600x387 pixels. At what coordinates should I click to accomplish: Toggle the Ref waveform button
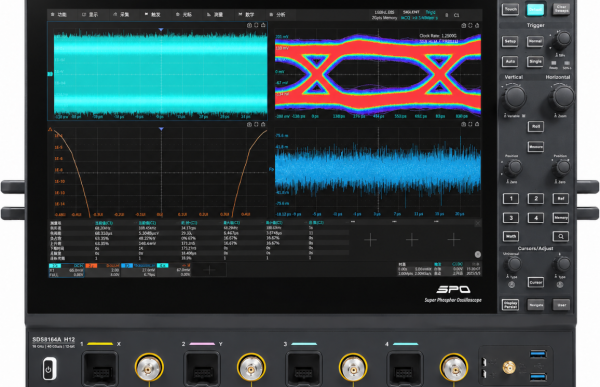click(561, 198)
